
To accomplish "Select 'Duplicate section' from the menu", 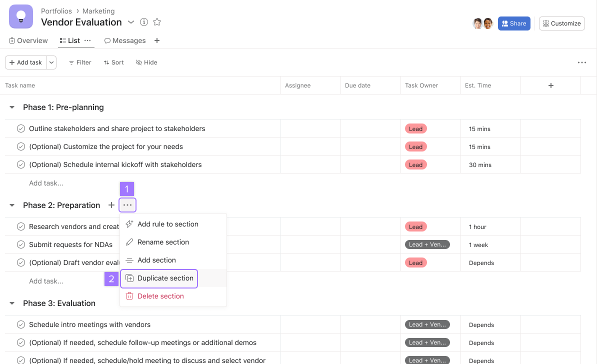I will click(159, 278).
